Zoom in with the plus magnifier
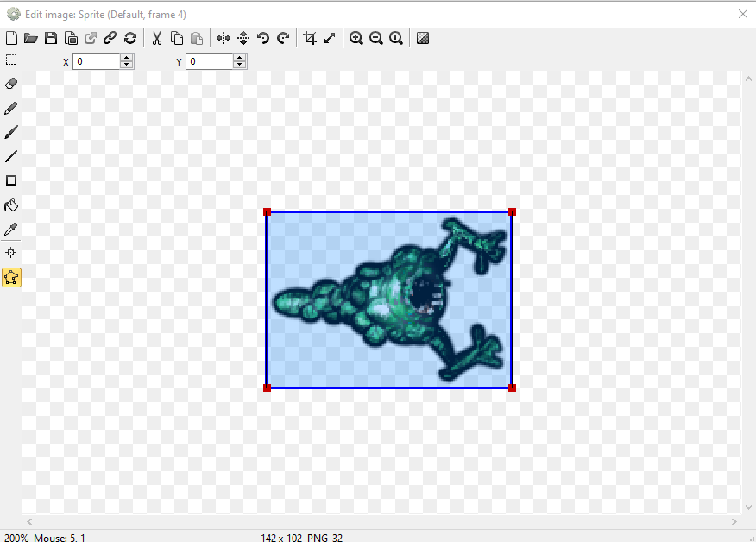756x542 pixels. [x=356, y=38]
